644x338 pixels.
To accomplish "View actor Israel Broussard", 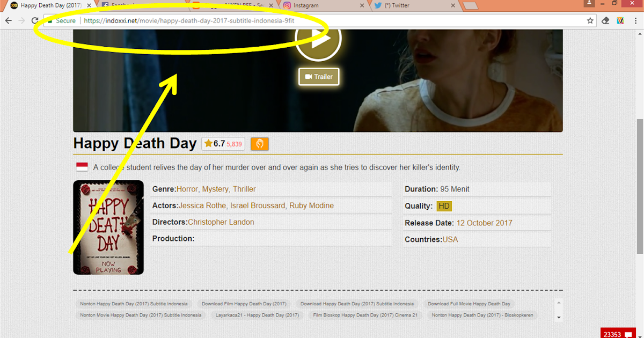I will coord(257,205).
